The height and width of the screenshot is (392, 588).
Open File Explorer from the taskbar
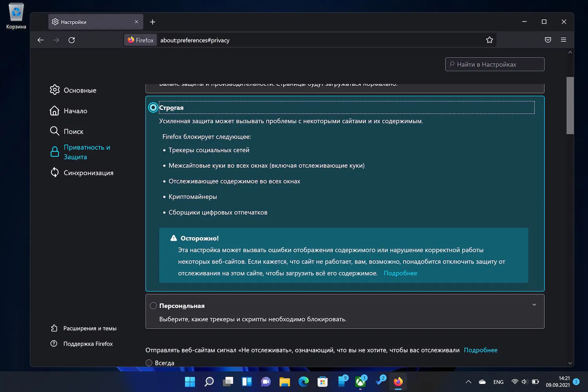coord(285,382)
